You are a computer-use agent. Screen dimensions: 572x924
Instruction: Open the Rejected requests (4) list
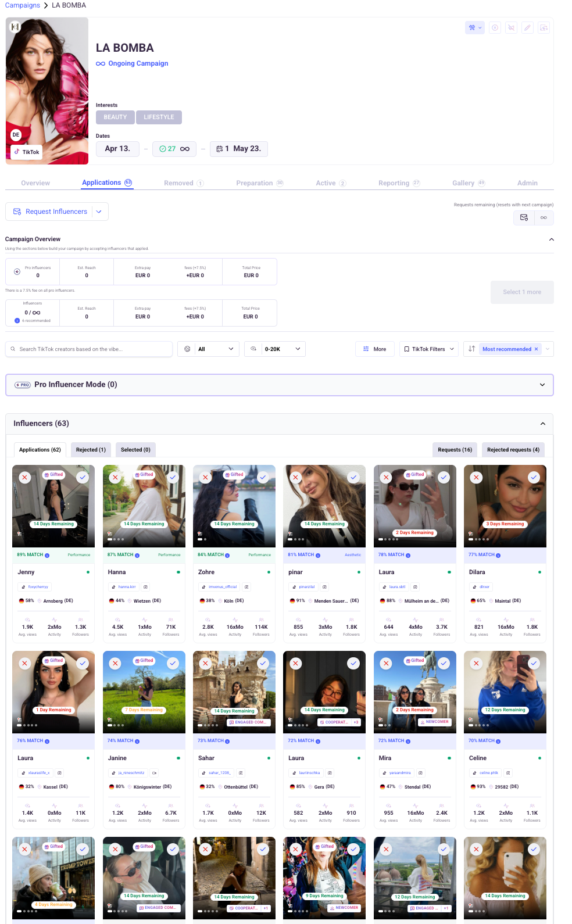513,450
